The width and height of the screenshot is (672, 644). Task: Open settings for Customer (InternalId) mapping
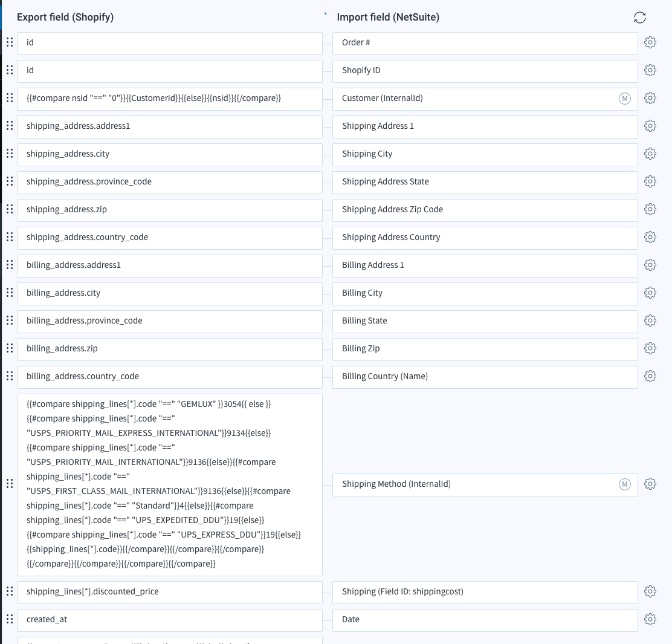(650, 98)
